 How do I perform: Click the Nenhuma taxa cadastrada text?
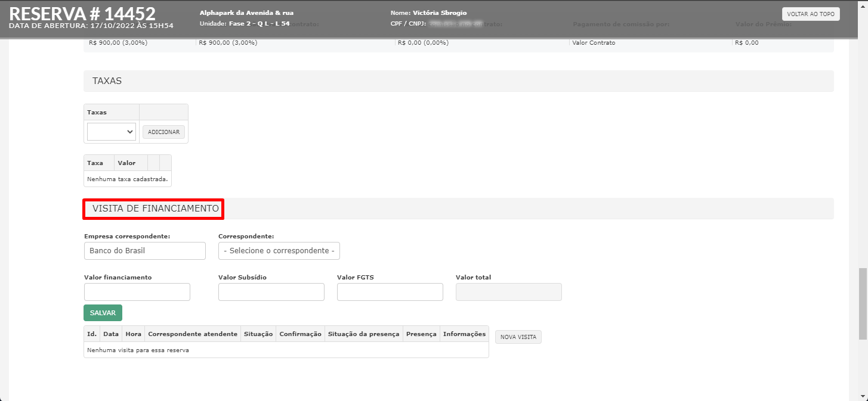tap(128, 179)
